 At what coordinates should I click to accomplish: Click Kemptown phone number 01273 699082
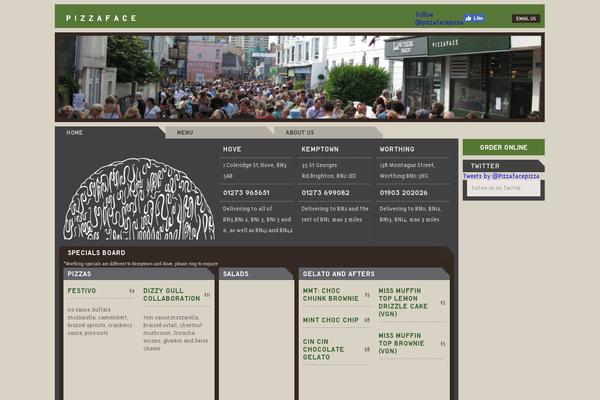coord(325,193)
